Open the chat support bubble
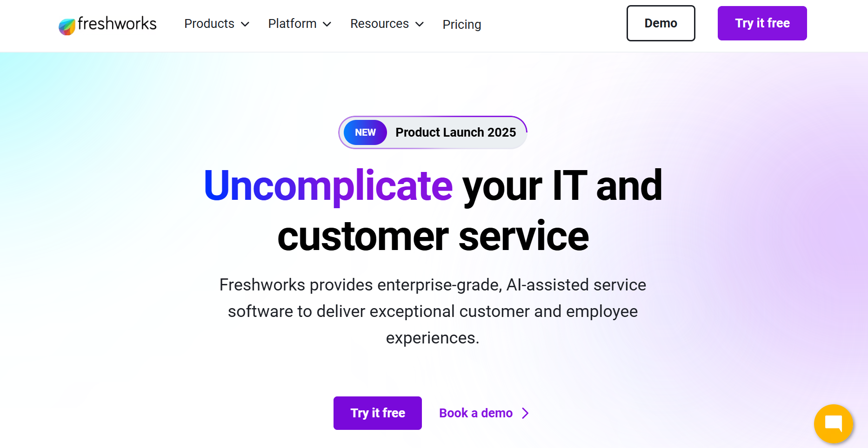The image size is (868, 448). coord(834,423)
